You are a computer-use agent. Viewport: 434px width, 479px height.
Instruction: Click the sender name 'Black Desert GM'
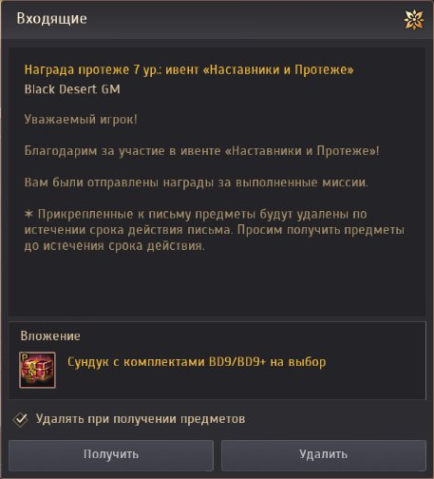(72, 89)
